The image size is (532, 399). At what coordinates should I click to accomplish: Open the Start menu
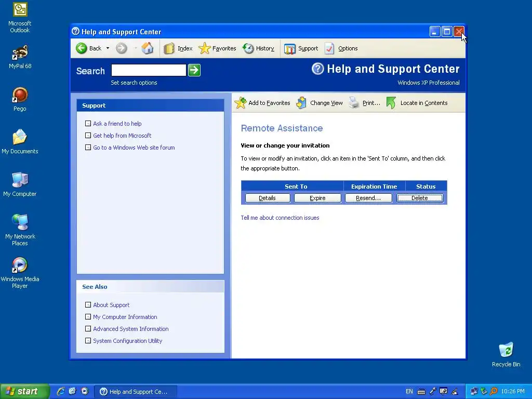pos(25,391)
